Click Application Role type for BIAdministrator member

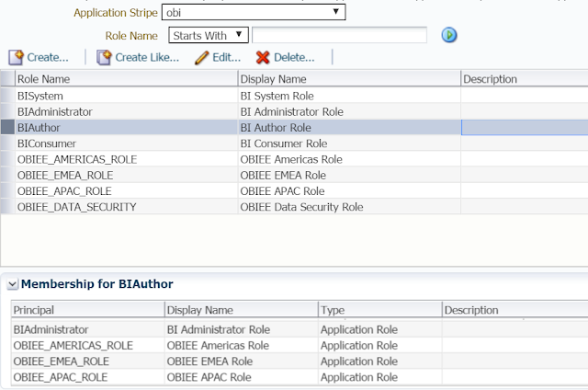point(359,329)
